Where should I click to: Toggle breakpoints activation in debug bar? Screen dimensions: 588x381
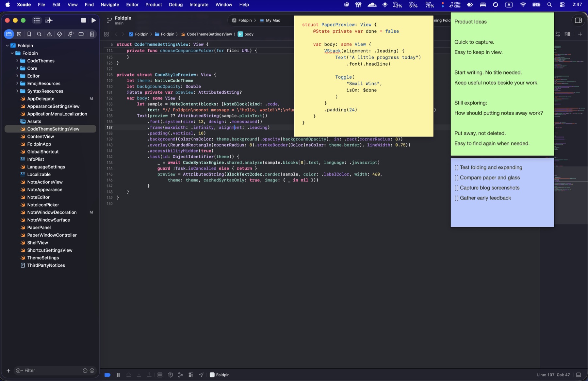(x=107, y=375)
